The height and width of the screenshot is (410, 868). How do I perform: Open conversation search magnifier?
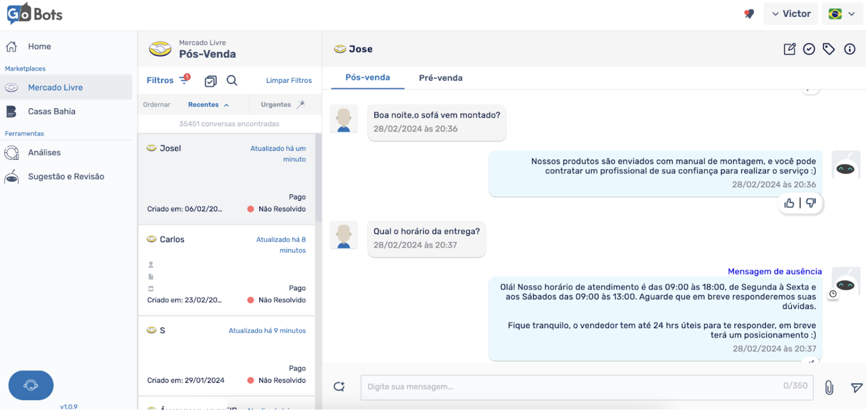(x=232, y=80)
